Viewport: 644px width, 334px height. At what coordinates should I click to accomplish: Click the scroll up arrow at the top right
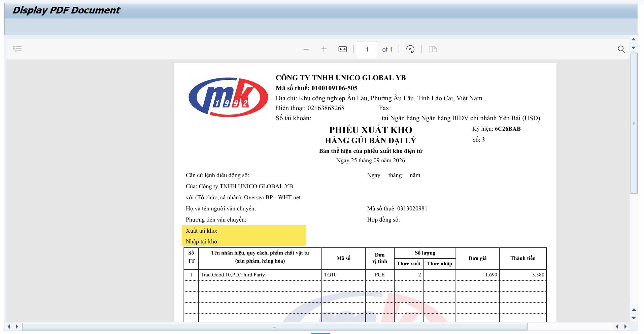click(x=634, y=39)
